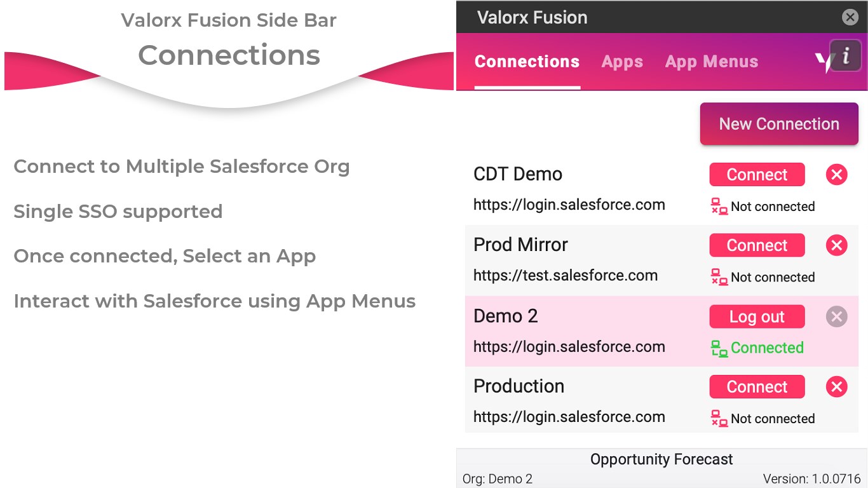Click the Valorx logo icon

pyautogui.click(x=824, y=62)
